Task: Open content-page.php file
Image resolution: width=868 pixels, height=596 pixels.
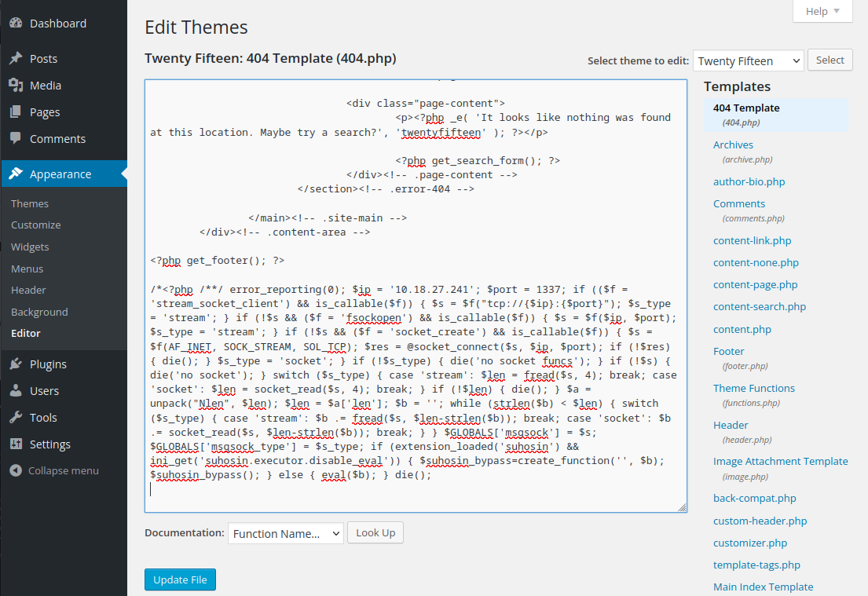Action: (x=755, y=285)
